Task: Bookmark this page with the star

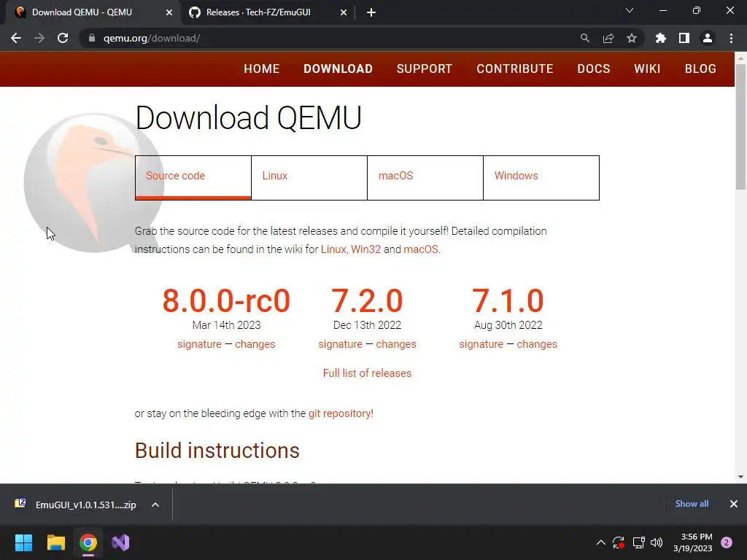Action: [x=632, y=38]
